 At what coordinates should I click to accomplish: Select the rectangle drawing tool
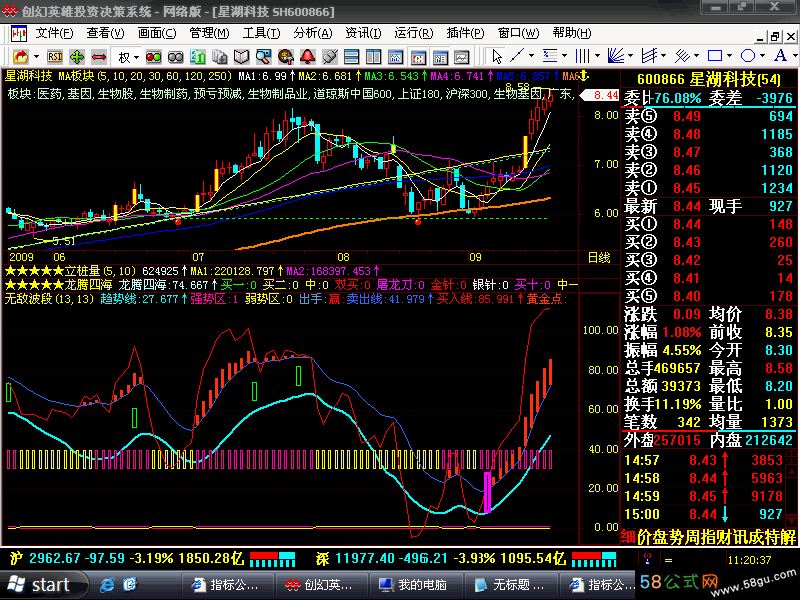tap(715, 55)
